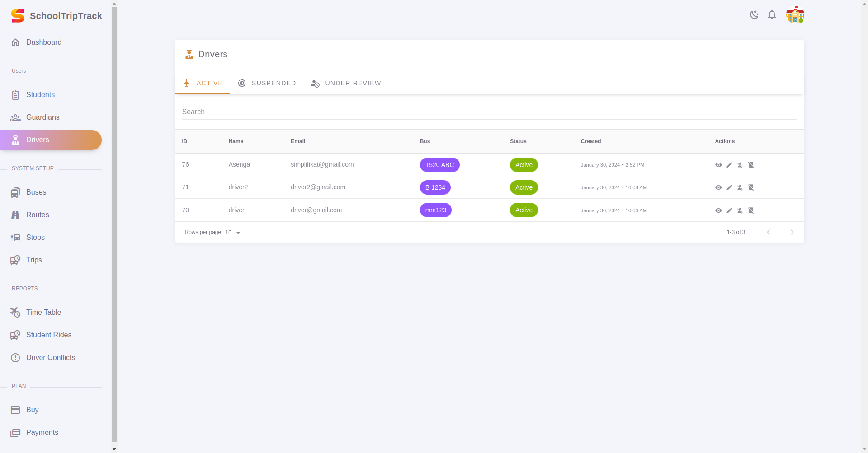Click the edit pencil icon for driver2
This screenshot has height=453, width=868.
[x=729, y=187]
